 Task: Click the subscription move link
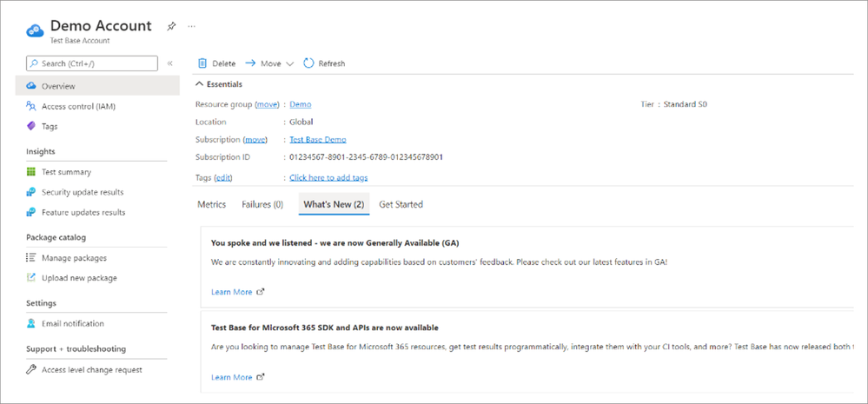pos(255,140)
